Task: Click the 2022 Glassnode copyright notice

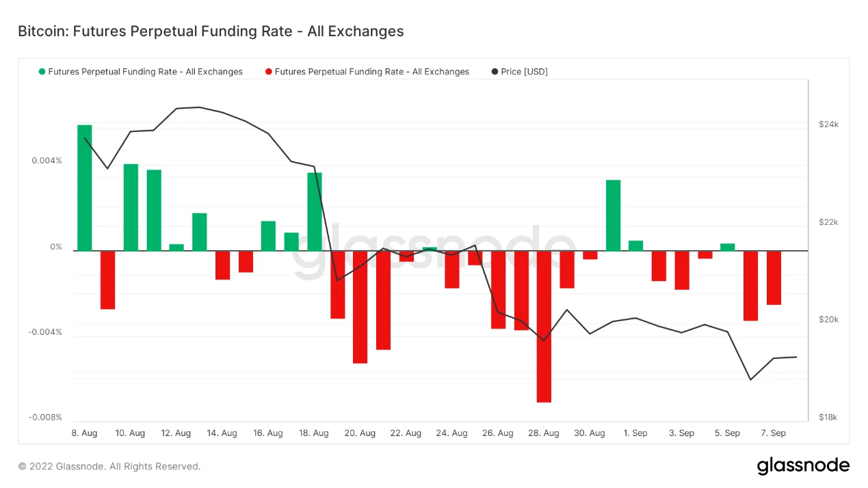Action: point(109,467)
